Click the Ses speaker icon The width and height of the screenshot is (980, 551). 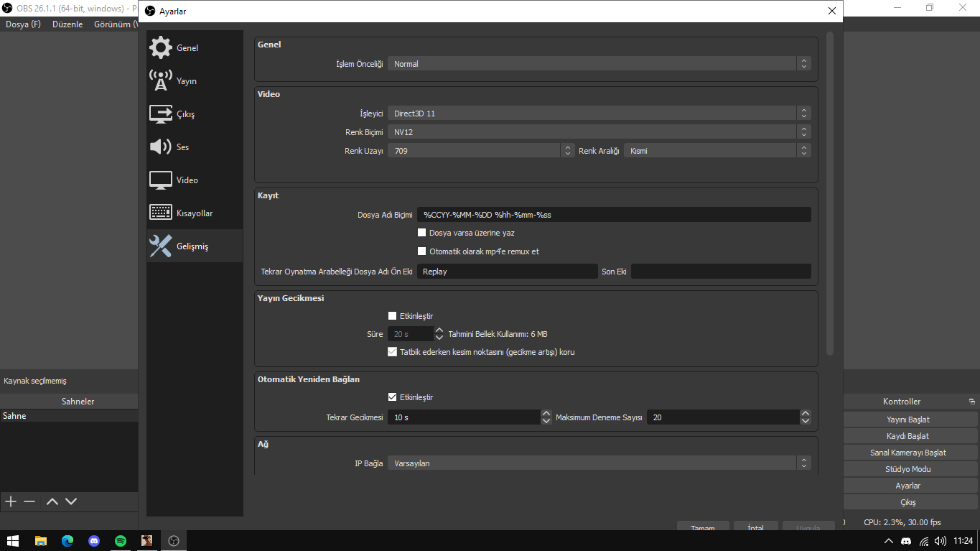pyautogui.click(x=161, y=147)
